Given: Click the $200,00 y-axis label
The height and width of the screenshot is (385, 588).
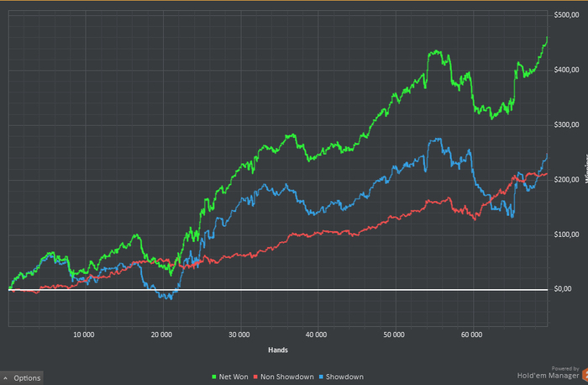Looking at the screenshot, I should coord(566,179).
